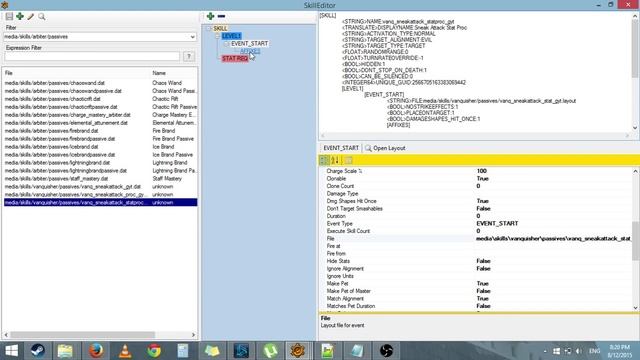Click the green plus icon above the Filter field
640x360 pixels.
tap(20, 16)
